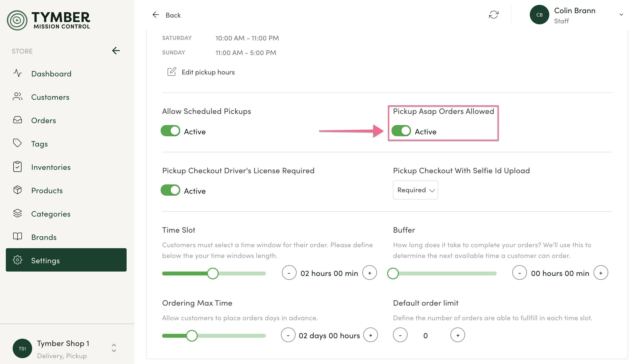Click the 02 hours 00 min value
Viewport: 635px width, 364px height.
pos(330,274)
